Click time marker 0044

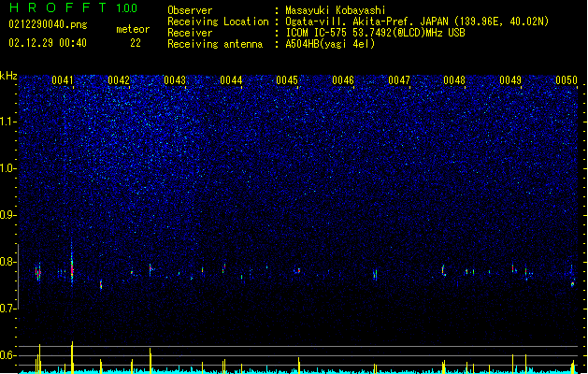coord(231,80)
